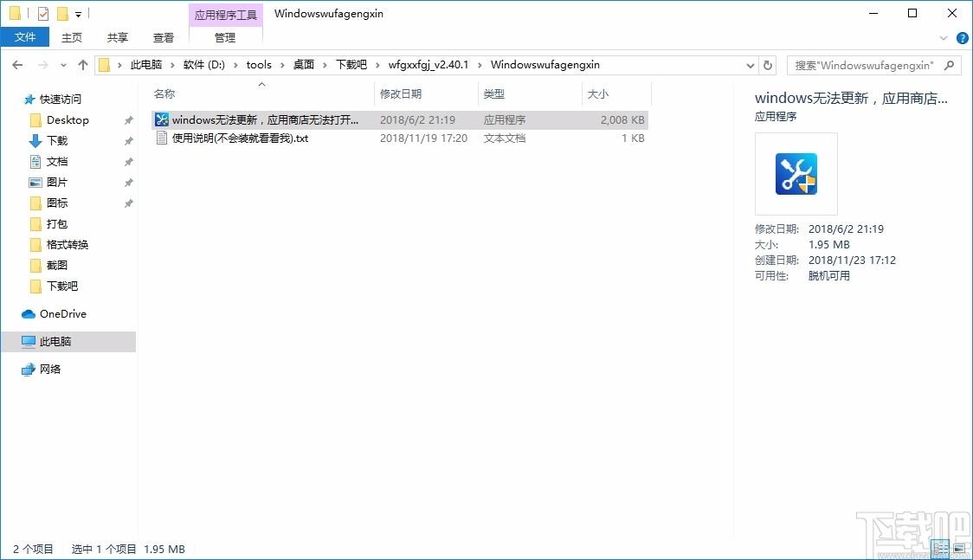
Task: Open 下载吧 folder in the navigation pane
Action: coord(62,286)
